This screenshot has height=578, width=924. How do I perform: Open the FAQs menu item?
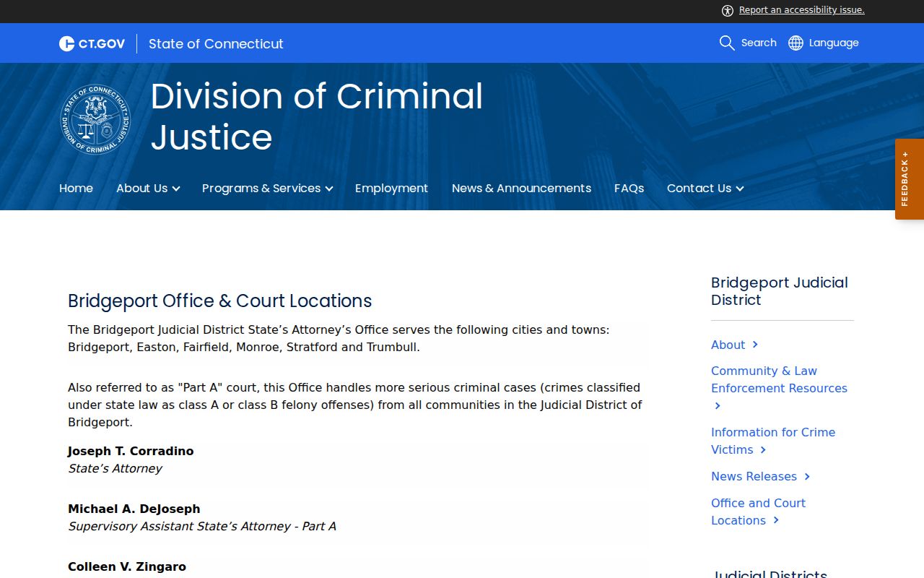(x=629, y=188)
